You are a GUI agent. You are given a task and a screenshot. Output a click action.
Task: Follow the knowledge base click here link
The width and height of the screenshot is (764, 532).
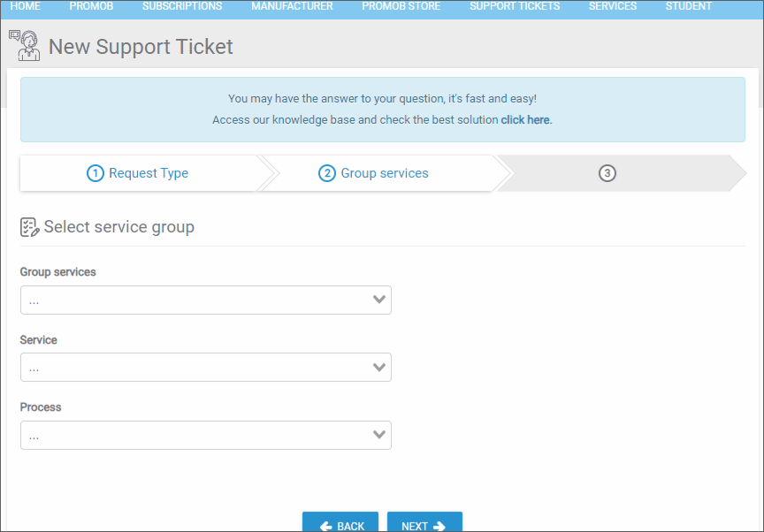point(525,119)
